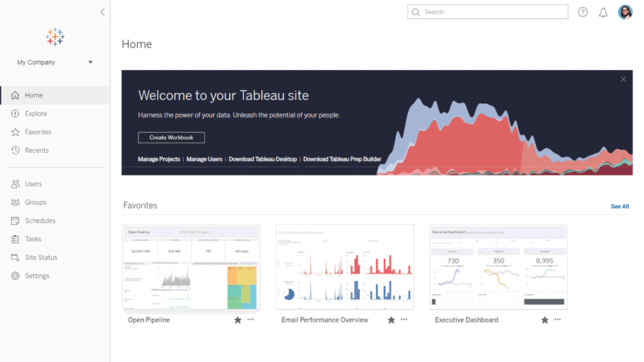Screen dimensions: 644x362
Task: Open more actions for Executive Dashboard
Action: click(x=557, y=320)
